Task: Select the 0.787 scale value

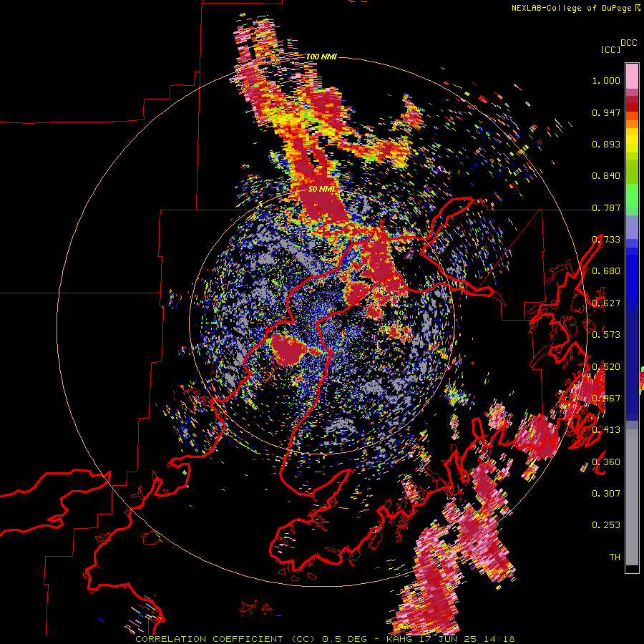Action: pos(606,208)
